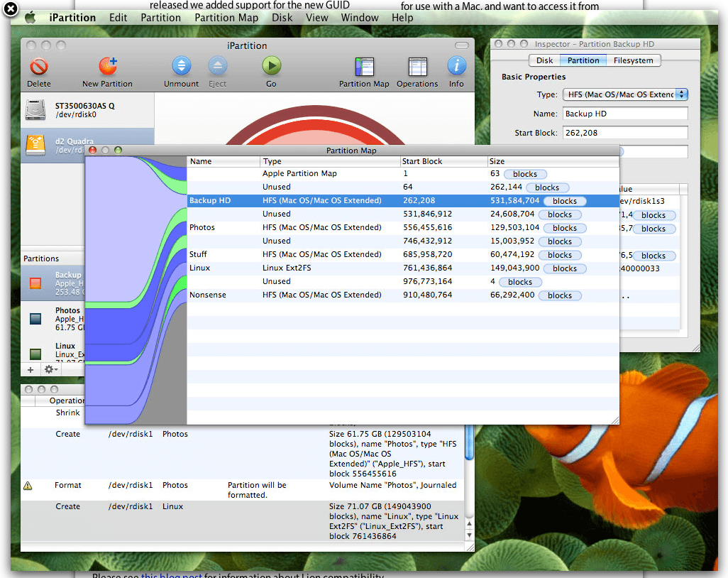Open blocks unit popup for Backup HD row

coord(565,201)
